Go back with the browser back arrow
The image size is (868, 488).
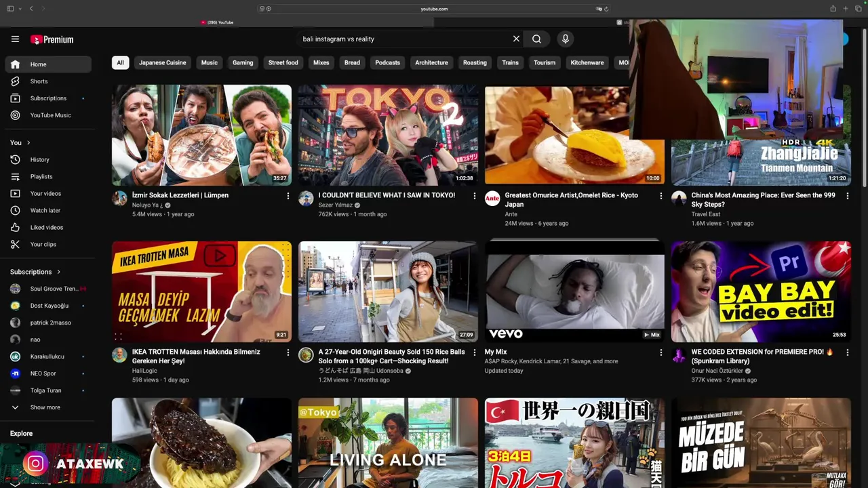click(31, 8)
